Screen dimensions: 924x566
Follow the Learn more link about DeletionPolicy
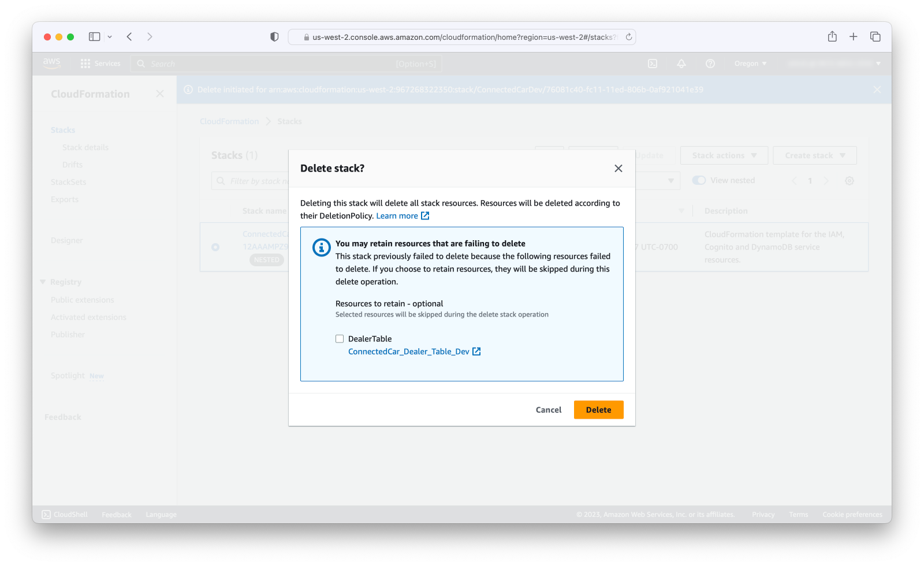point(397,215)
